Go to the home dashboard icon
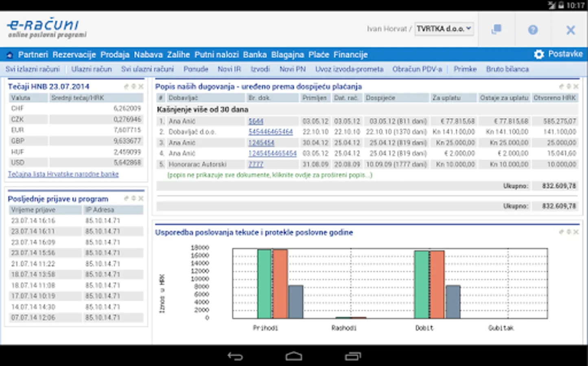Viewport: 588px width, 366px height. pos(10,54)
